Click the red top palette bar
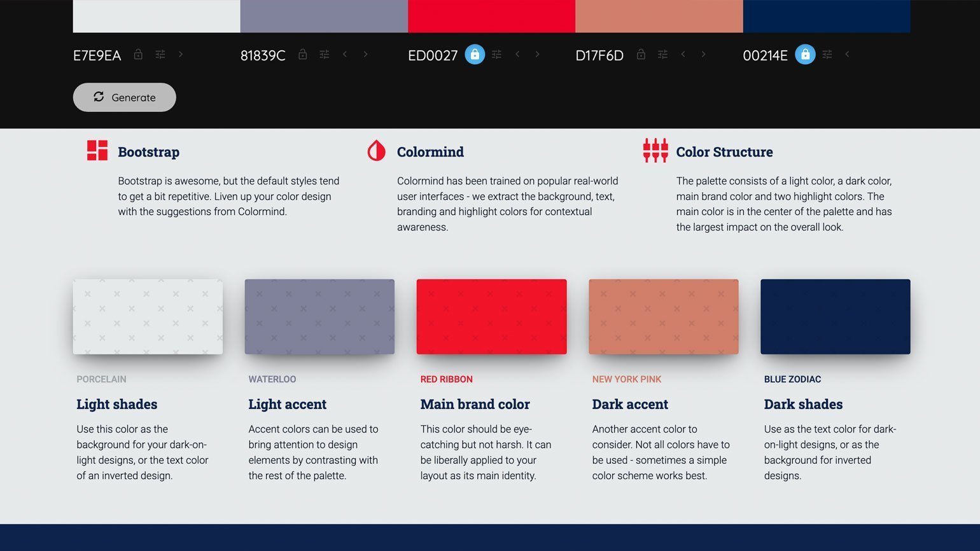This screenshot has height=551, width=980. 491,16
